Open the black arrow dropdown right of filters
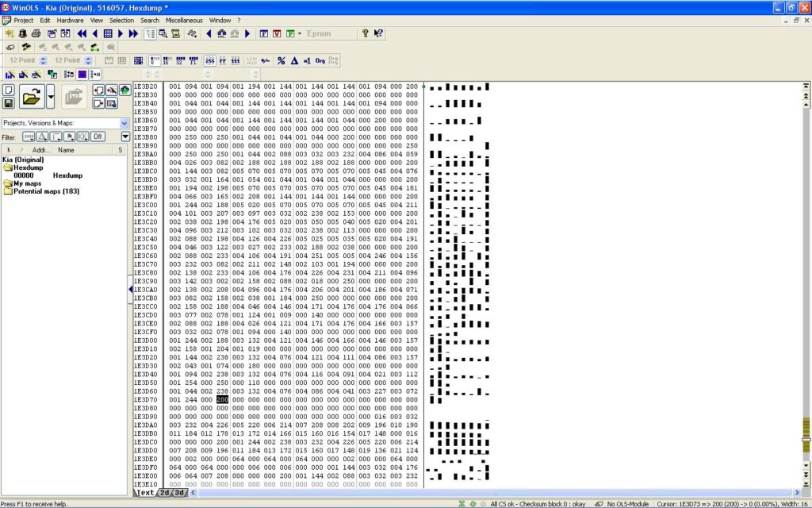Image resolution: width=812 pixels, height=508 pixels. (125, 137)
